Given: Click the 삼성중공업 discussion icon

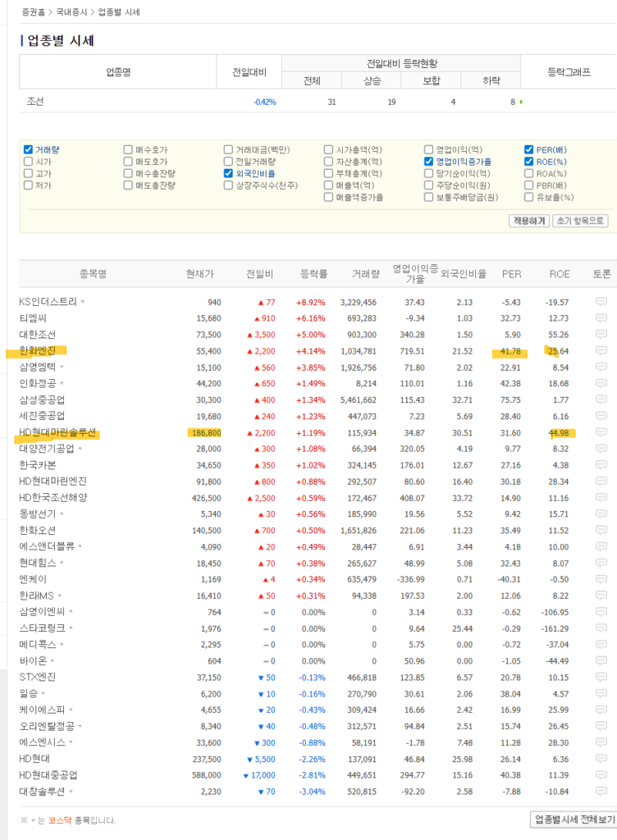Looking at the screenshot, I should tap(601, 399).
